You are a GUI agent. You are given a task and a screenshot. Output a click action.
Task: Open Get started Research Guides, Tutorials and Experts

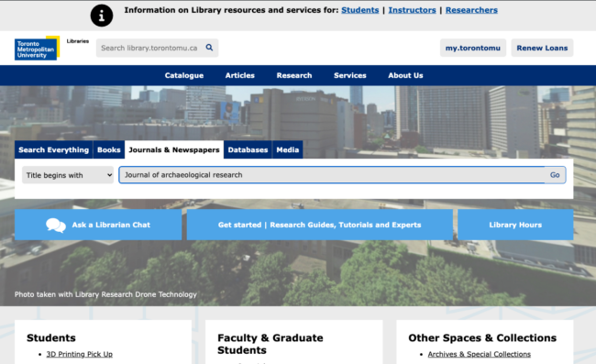tap(320, 225)
